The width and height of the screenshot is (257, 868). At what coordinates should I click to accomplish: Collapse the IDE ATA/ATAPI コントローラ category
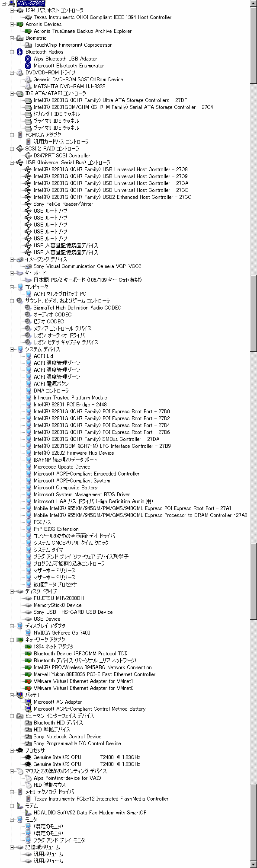pos(12,93)
